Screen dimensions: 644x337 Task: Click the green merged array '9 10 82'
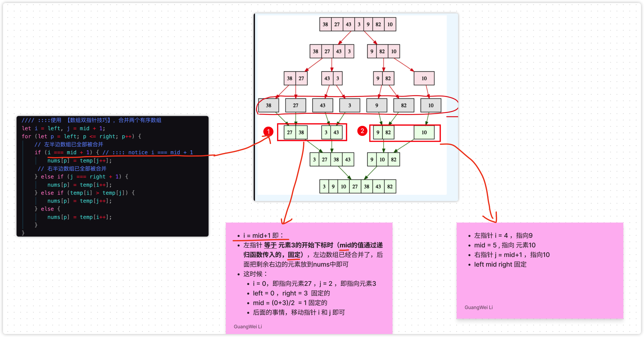click(x=384, y=159)
